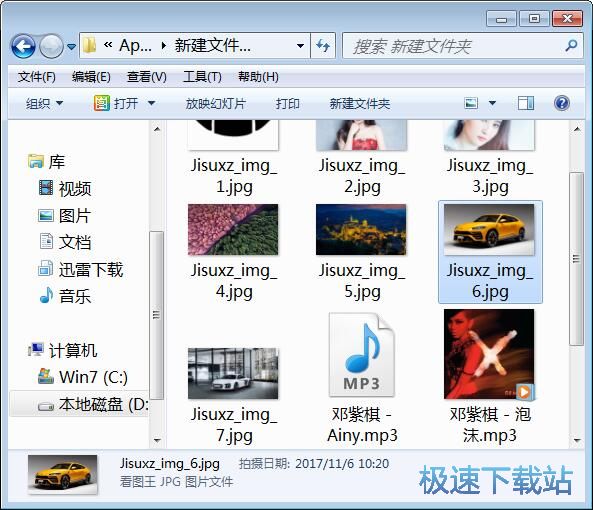Click details pane preview of yellow car

pos(63,475)
